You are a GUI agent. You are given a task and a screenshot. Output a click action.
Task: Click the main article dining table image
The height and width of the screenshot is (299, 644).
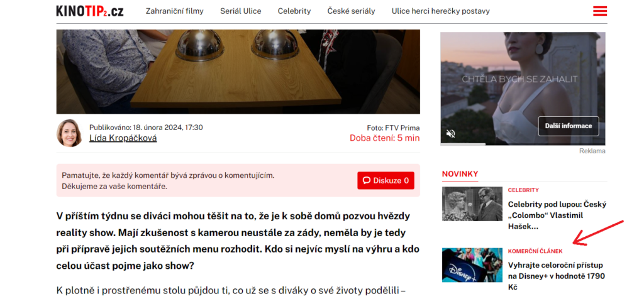point(238,72)
